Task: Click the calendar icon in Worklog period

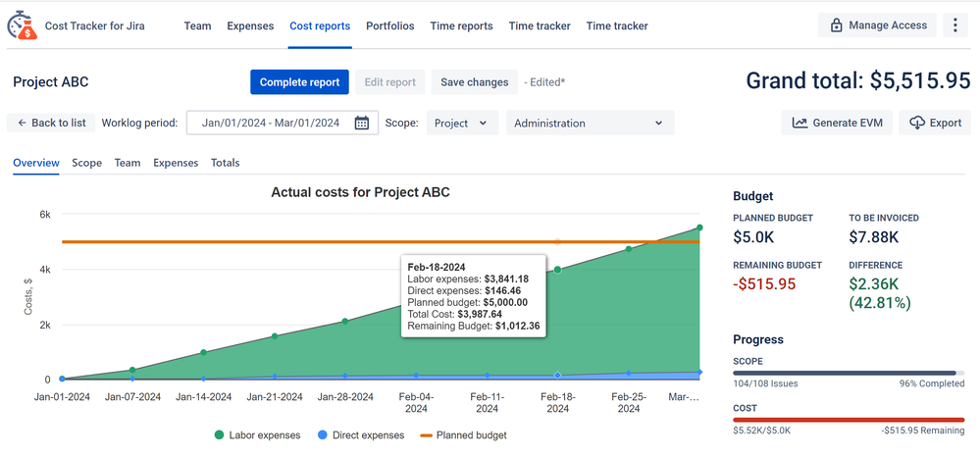Action: [362, 123]
